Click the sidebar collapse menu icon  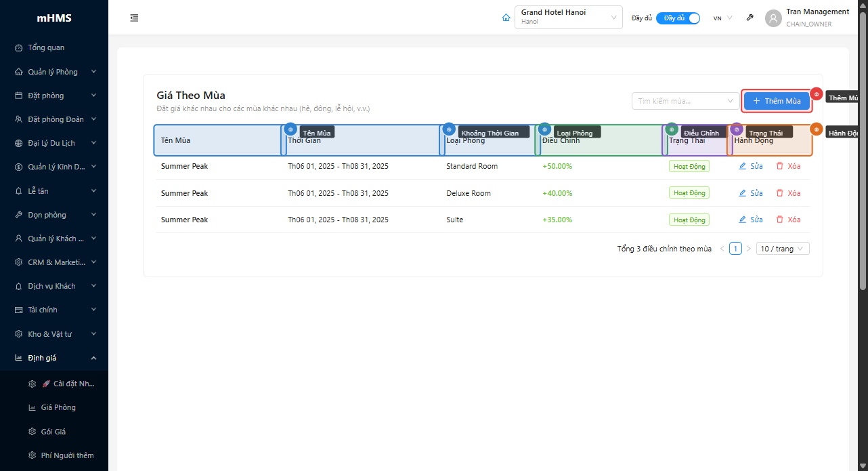click(x=134, y=18)
